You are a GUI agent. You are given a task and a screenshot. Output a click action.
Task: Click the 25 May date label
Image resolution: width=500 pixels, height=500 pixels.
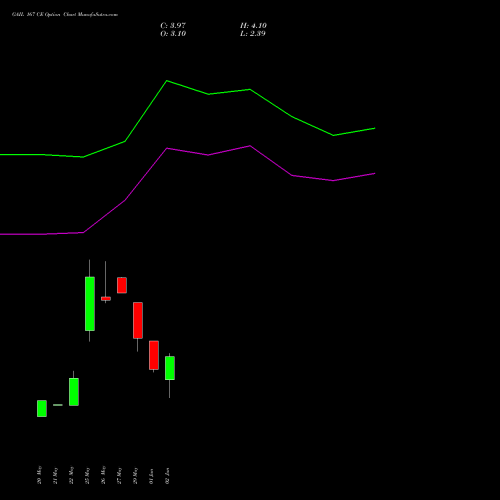coord(87,475)
